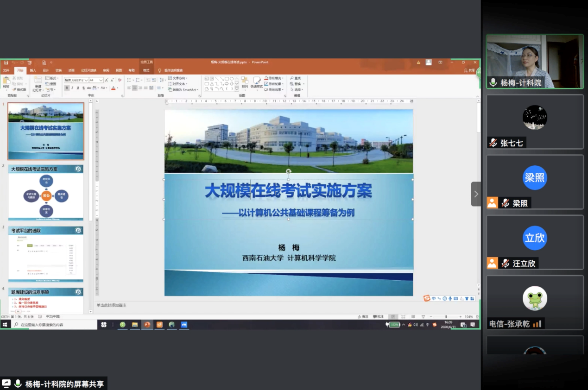Toggle Bold text formatting
Screen dimensions: 588x390
66,88
